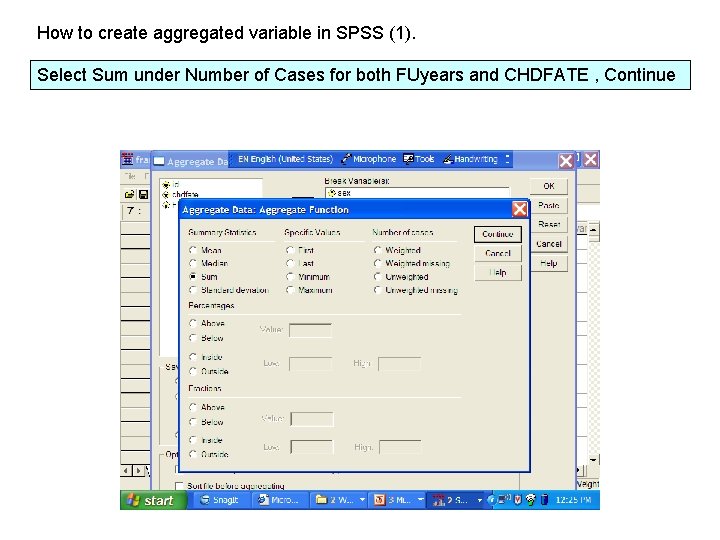This screenshot has width=720, height=540.
Task: Open the SPSS group taskbar item
Action: coord(456,500)
